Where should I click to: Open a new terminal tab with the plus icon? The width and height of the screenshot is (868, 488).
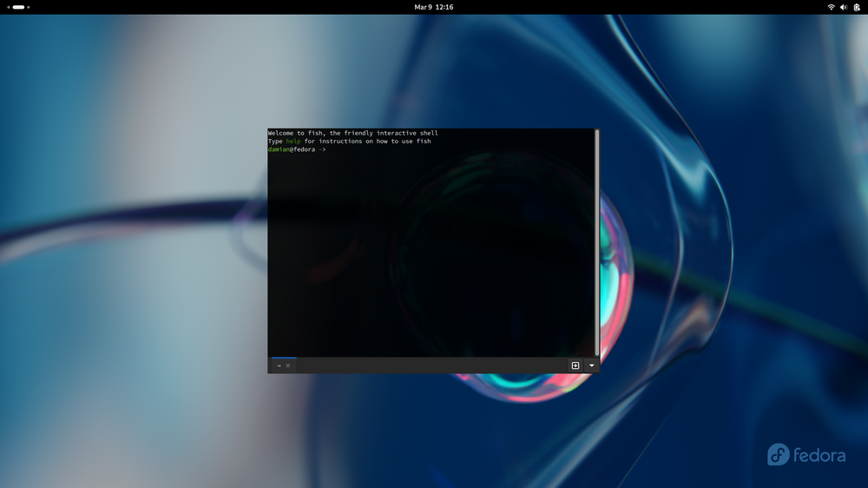pos(575,366)
